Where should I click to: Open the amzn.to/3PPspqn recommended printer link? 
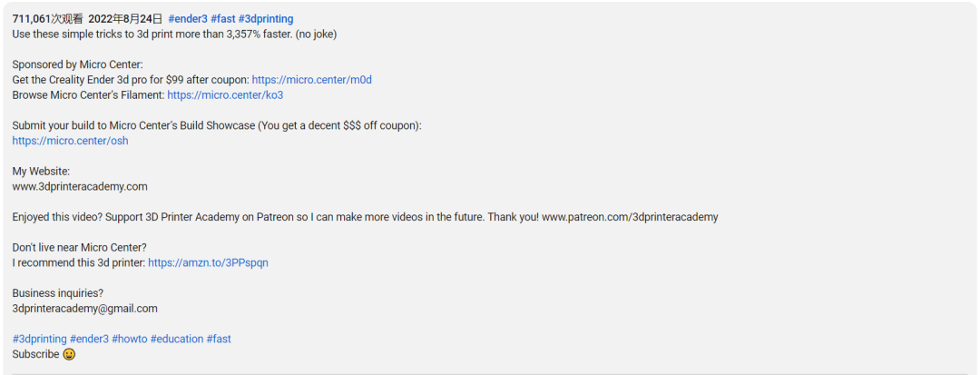pyautogui.click(x=208, y=262)
